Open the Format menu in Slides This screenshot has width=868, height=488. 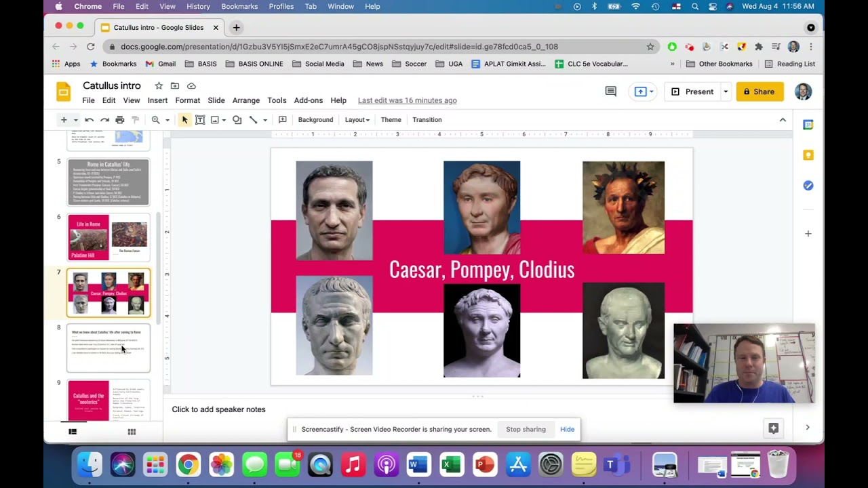click(x=187, y=100)
